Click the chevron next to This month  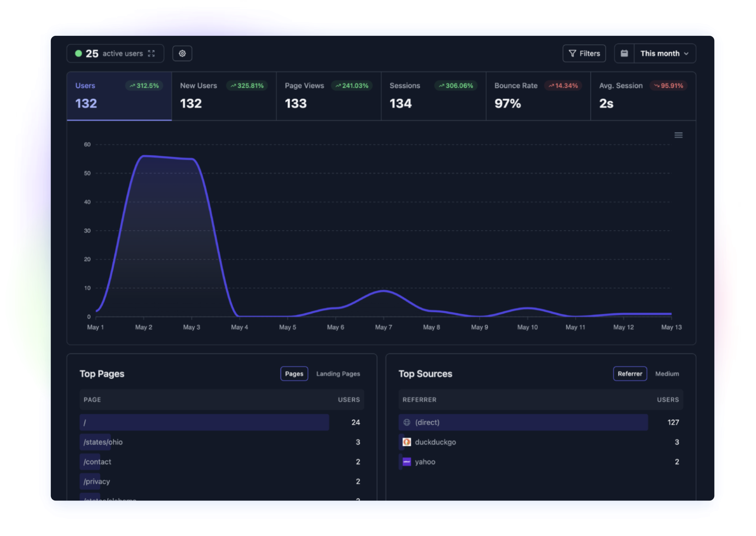(x=686, y=54)
